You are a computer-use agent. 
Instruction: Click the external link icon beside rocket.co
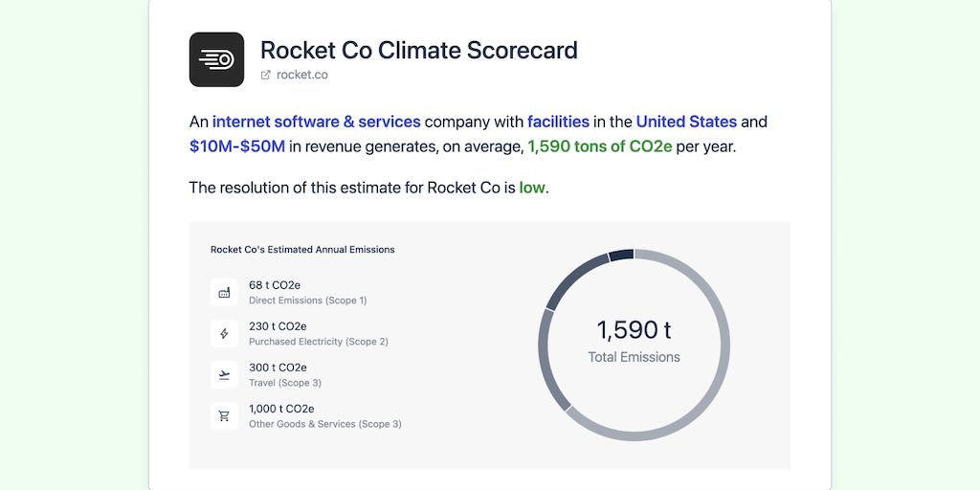266,75
